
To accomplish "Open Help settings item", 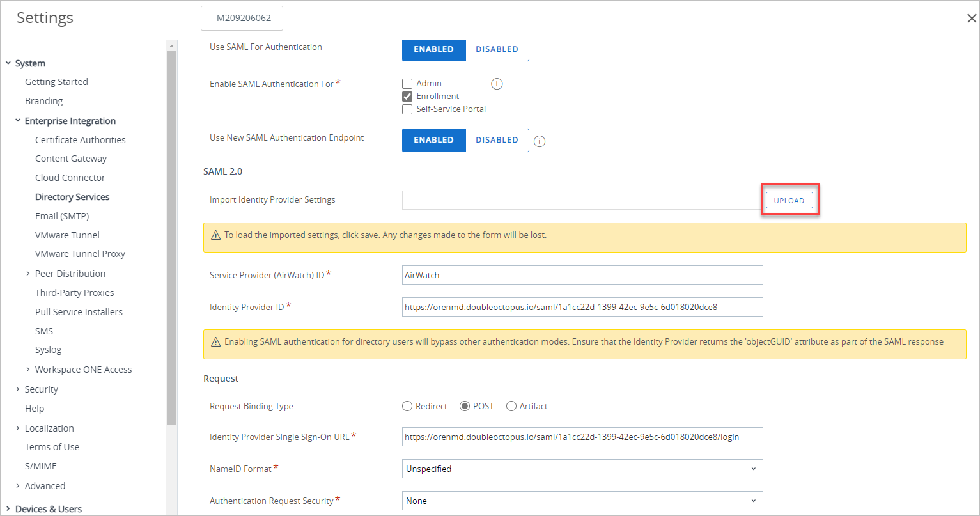I will pyautogui.click(x=35, y=409).
